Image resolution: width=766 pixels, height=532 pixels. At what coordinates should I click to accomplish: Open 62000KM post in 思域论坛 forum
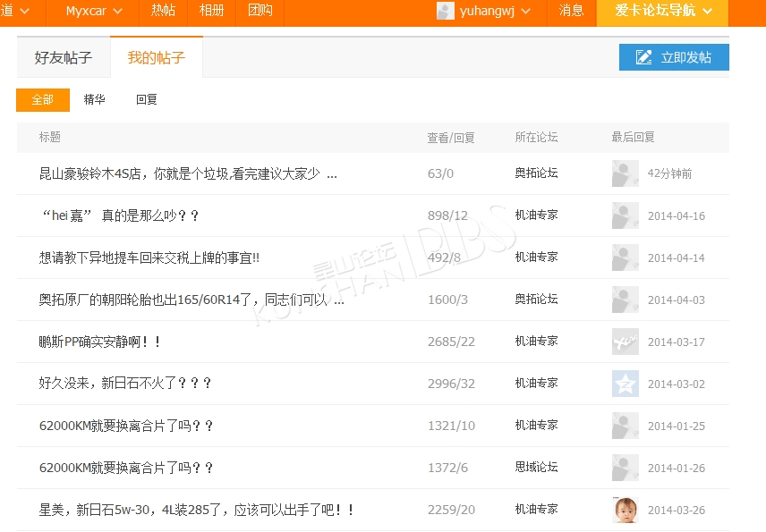click(126, 468)
